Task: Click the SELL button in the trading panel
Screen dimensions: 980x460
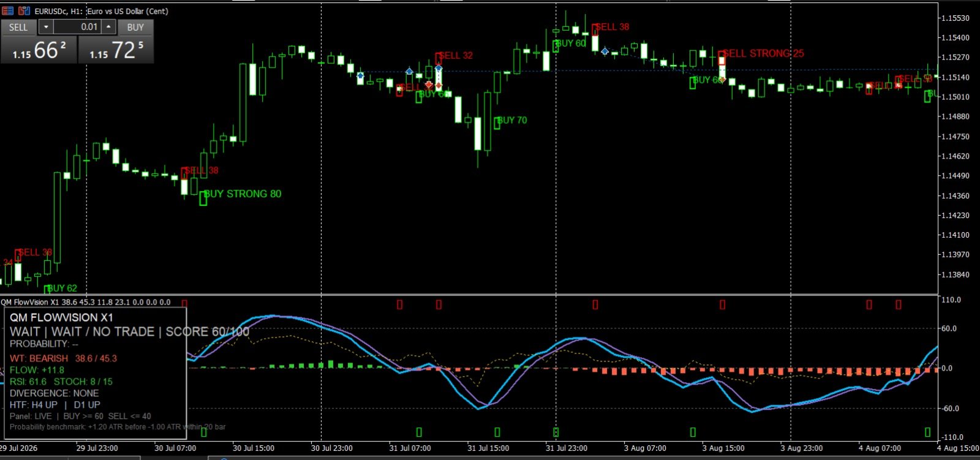Action: click(x=18, y=27)
